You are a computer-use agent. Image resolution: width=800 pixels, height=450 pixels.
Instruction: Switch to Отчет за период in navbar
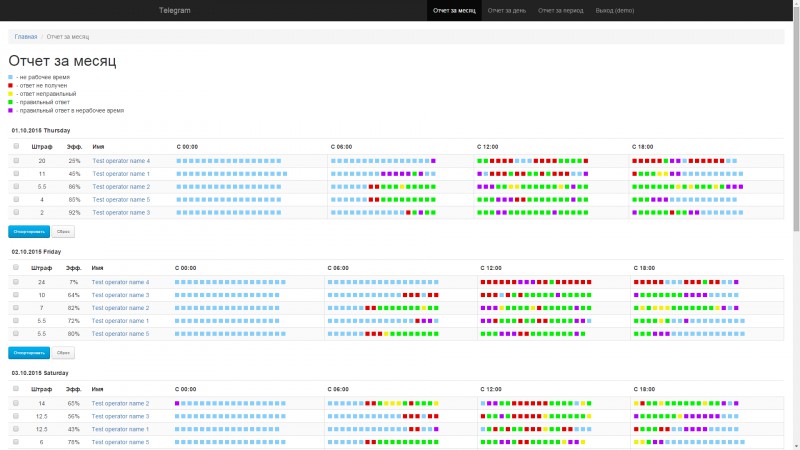(560, 11)
